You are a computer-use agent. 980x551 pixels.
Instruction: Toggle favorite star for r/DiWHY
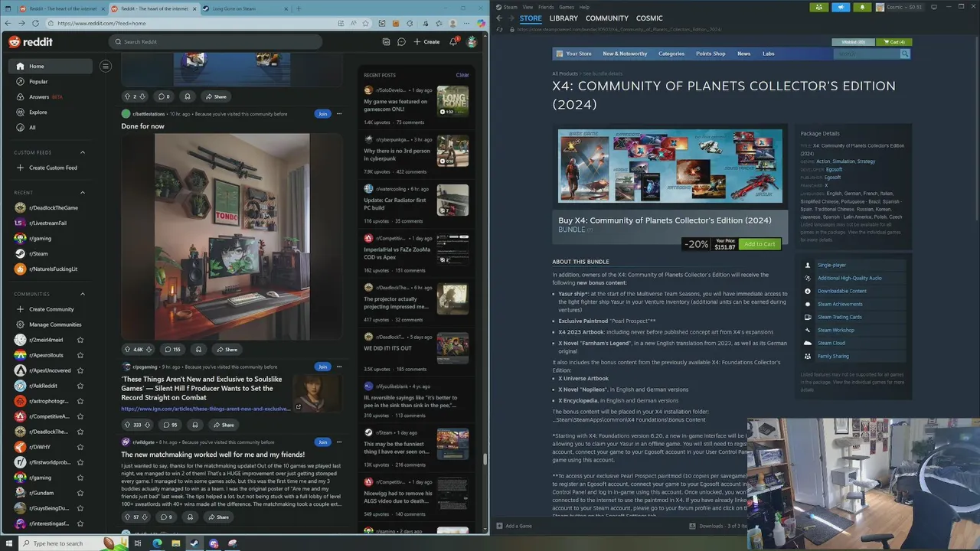tap(80, 447)
